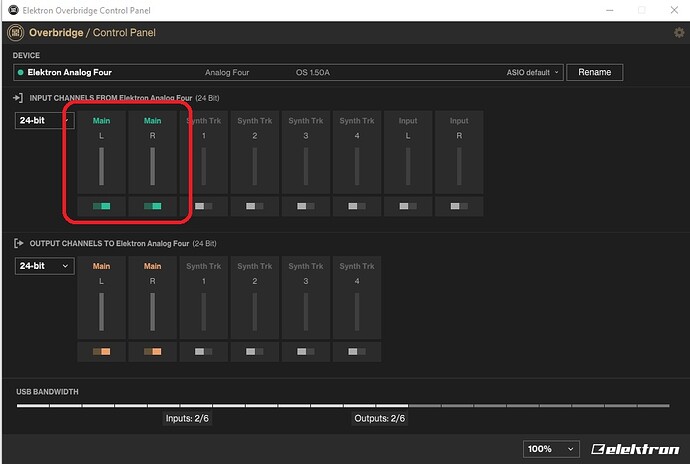Screen dimensions: 690x464
Task: Enable input Synth Trk 4 switch
Action: pos(357,206)
